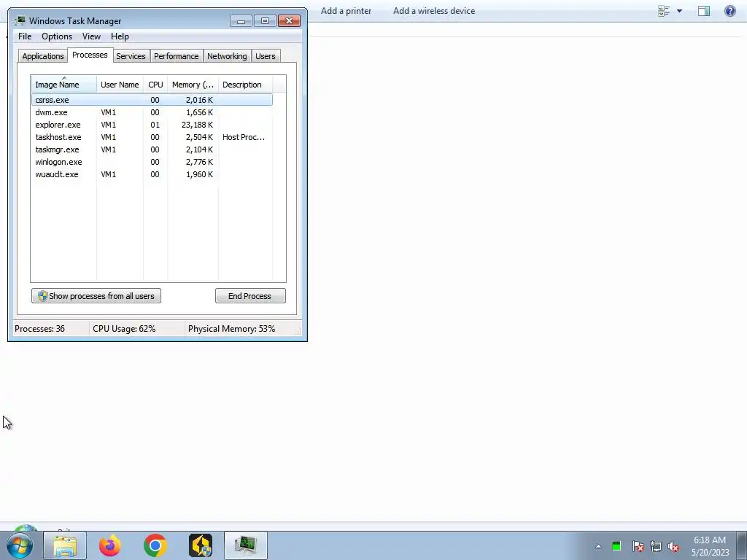The height and width of the screenshot is (560, 747).
Task: Switch to the Applications tab
Action: (x=43, y=56)
